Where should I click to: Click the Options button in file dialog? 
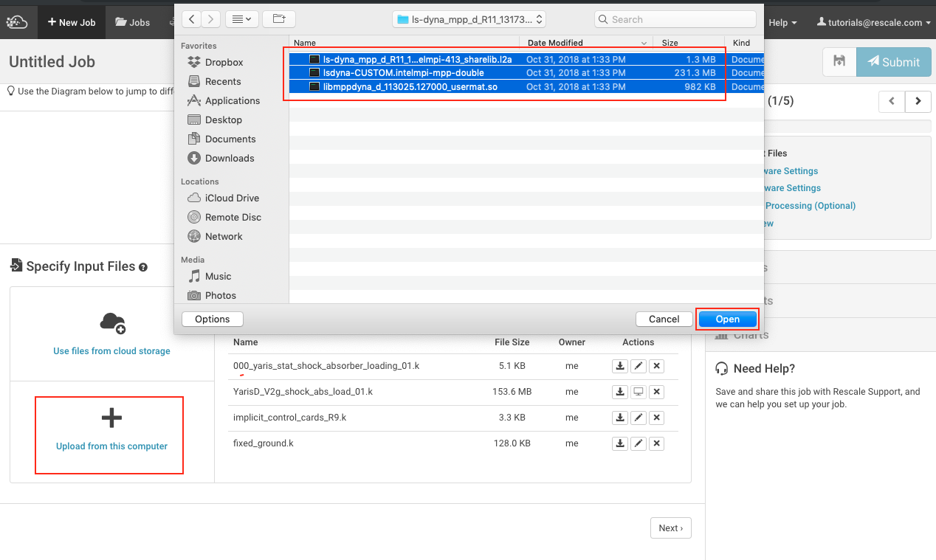pos(213,319)
